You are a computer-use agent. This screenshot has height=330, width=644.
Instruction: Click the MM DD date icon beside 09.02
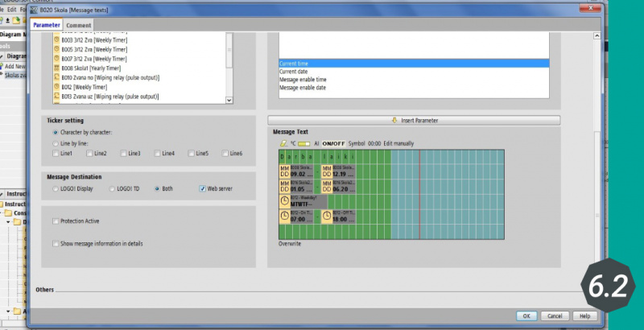pyautogui.click(x=284, y=171)
